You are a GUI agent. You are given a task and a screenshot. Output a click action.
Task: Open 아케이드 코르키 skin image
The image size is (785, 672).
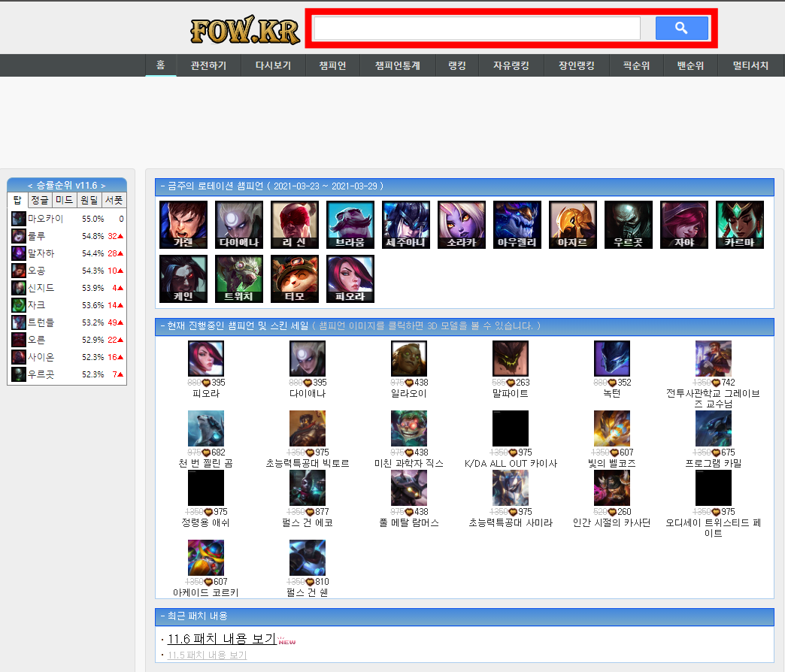click(206, 558)
